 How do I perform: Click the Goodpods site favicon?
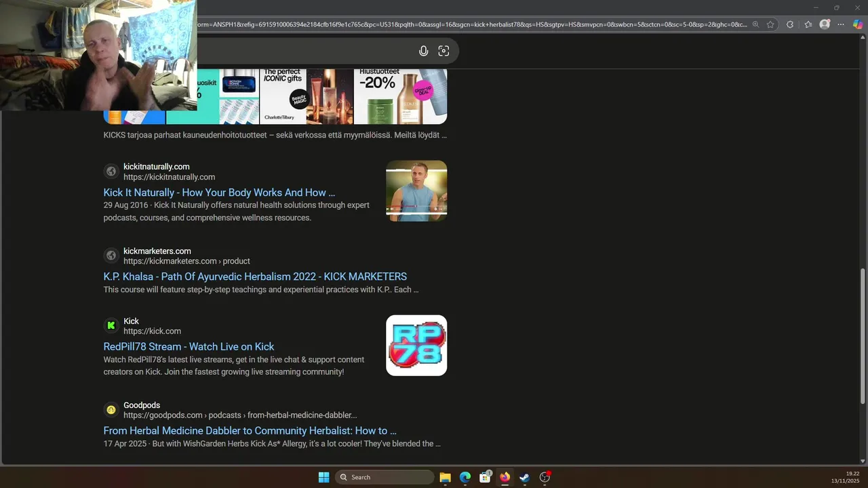(111, 410)
